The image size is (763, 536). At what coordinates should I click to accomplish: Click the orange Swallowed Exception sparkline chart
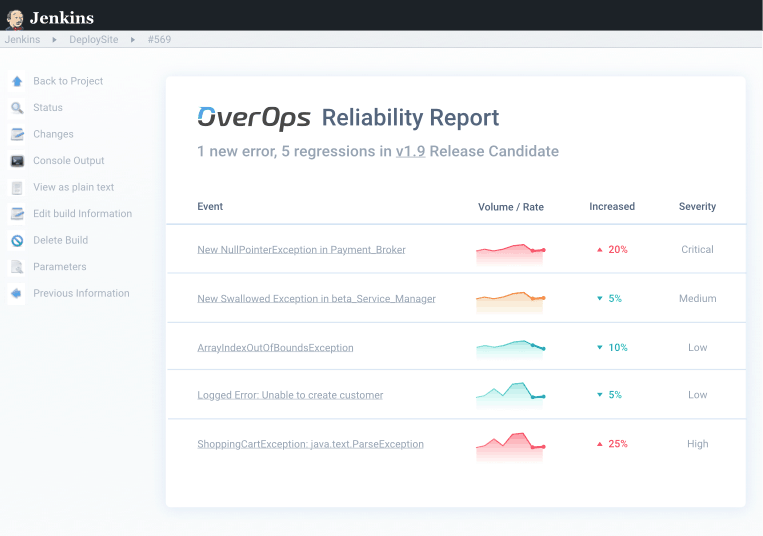[x=510, y=302]
